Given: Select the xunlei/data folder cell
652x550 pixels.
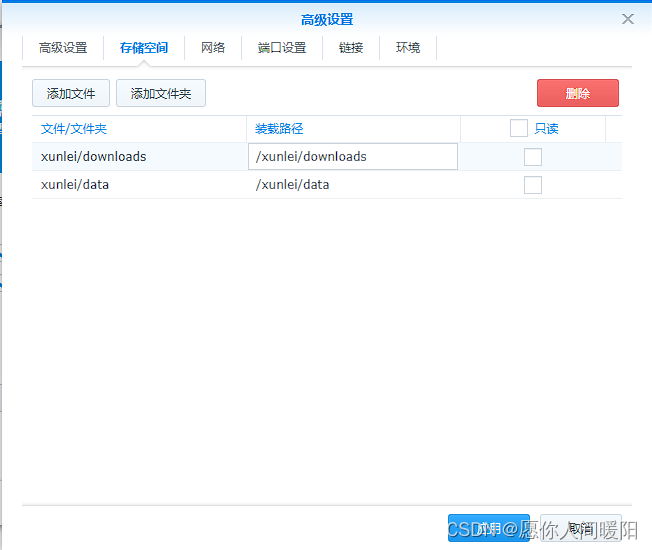Looking at the screenshot, I should tap(139, 185).
